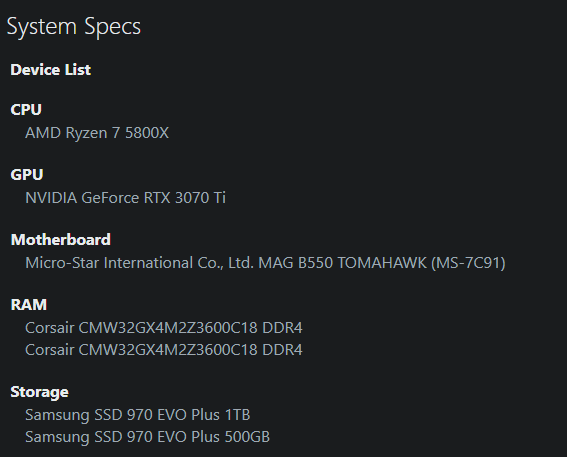Screen dimensions: 567x457
Task: Select Samsung SSD 970 EVO Plus 1TB
Action: point(137,415)
